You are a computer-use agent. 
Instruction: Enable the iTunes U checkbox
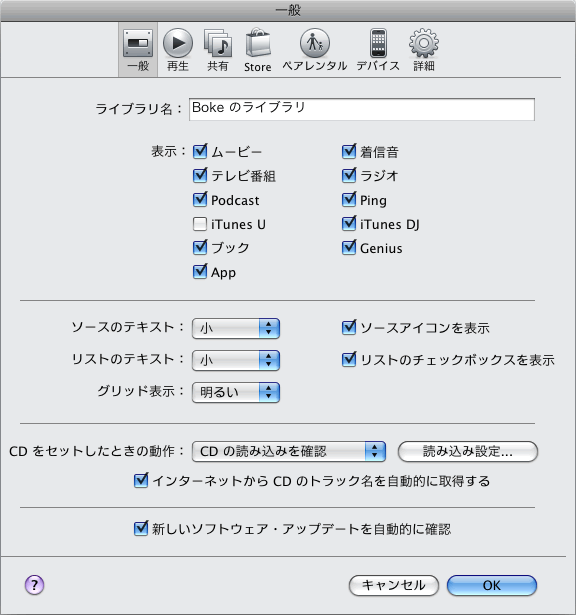[200, 224]
